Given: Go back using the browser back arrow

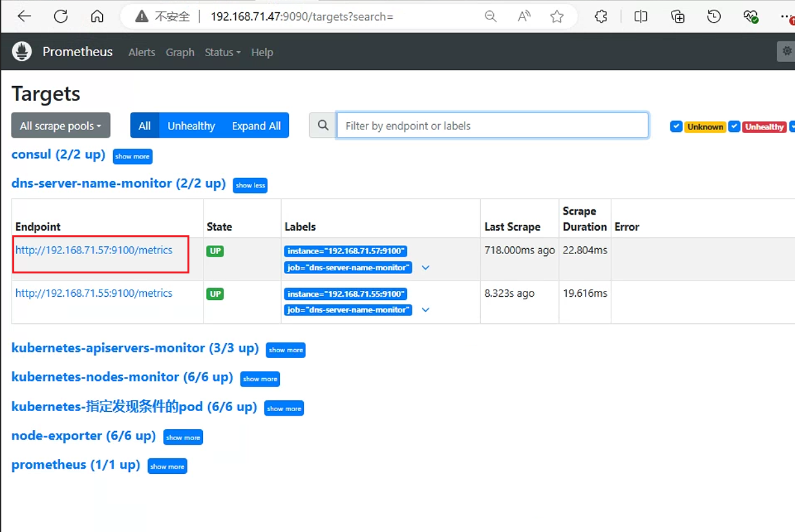Looking at the screenshot, I should [25, 17].
